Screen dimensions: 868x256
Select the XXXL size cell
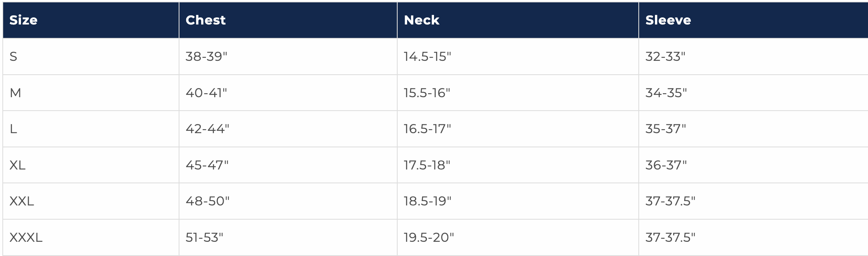click(26, 237)
